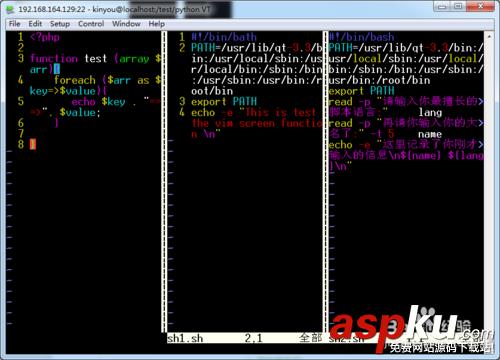Click 'function' keyword in PHP pane

click(x=54, y=59)
